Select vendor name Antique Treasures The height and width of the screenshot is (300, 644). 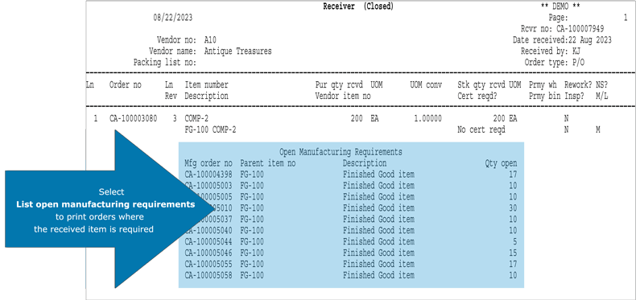tap(237, 51)
